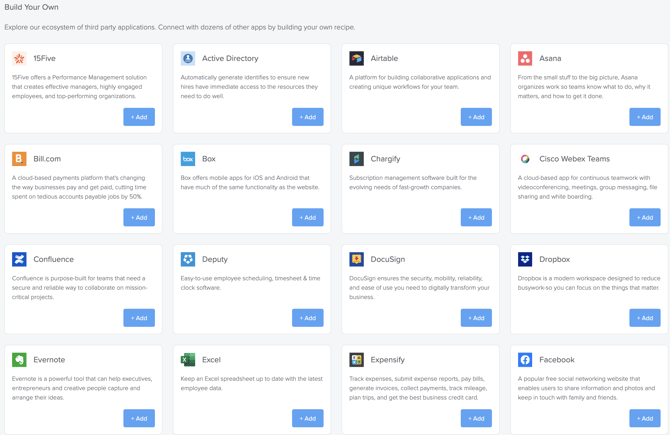Click the Asana logo icon
The height and width of the screenshot is (435, 670).
[x=525, y=58]
